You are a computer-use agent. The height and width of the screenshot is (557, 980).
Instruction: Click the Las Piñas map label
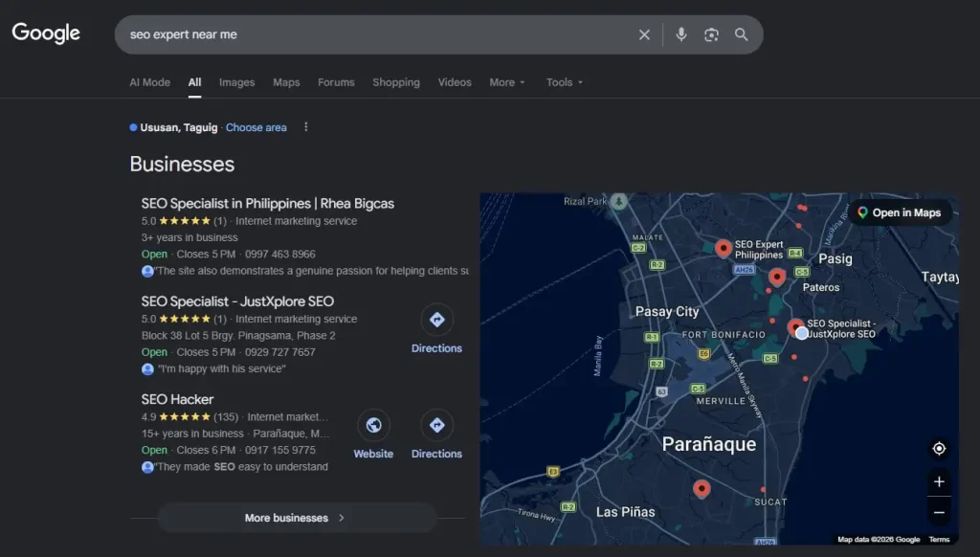626,512
